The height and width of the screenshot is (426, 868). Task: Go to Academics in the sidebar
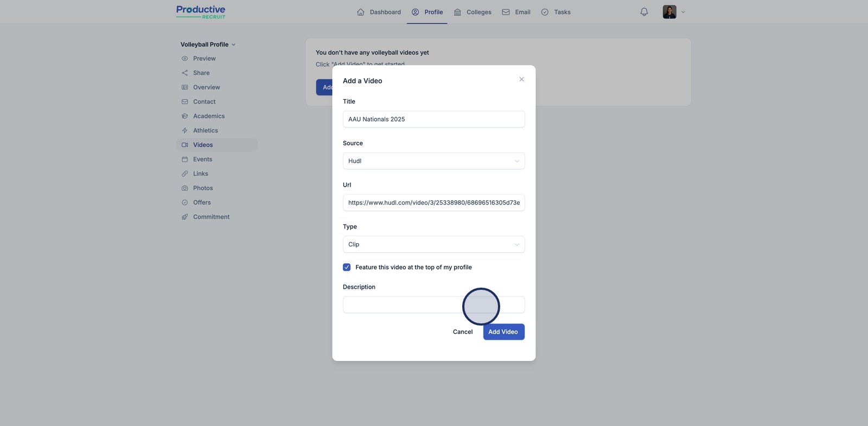208,116
